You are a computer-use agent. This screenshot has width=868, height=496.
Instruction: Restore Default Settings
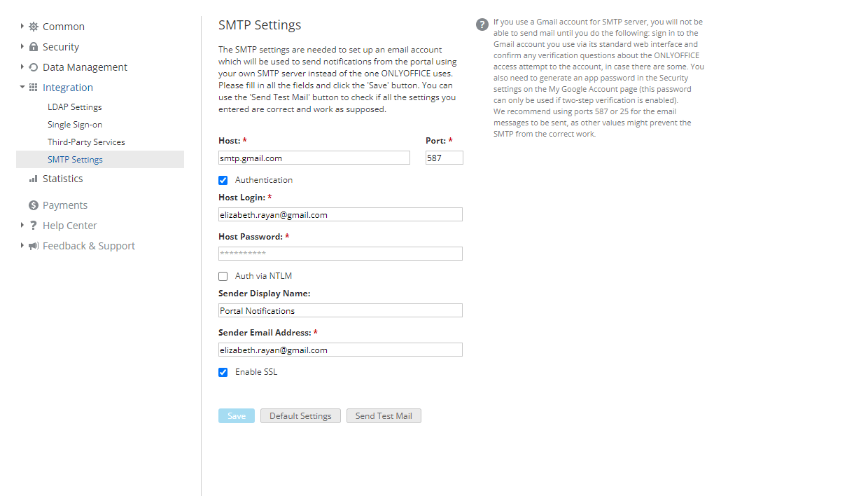coord(300,415)
